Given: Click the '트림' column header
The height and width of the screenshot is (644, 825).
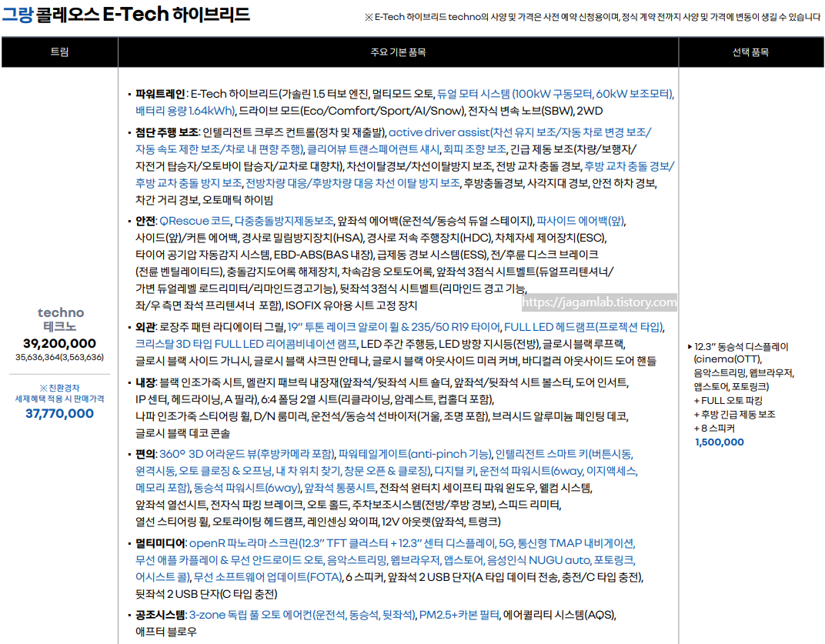Looking at the screenshot, I should coord(59,52).
